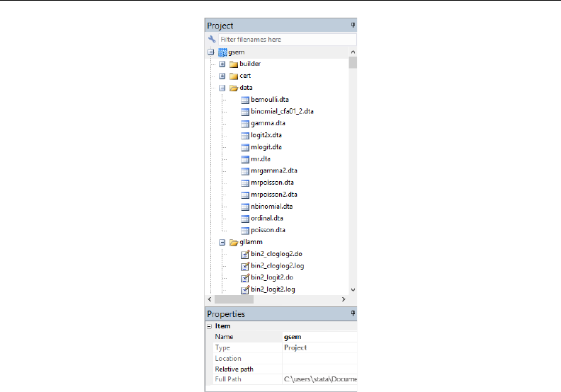Collapse the Item properties section
Viewport: 561px width, 392px height.
coord(209,326)
